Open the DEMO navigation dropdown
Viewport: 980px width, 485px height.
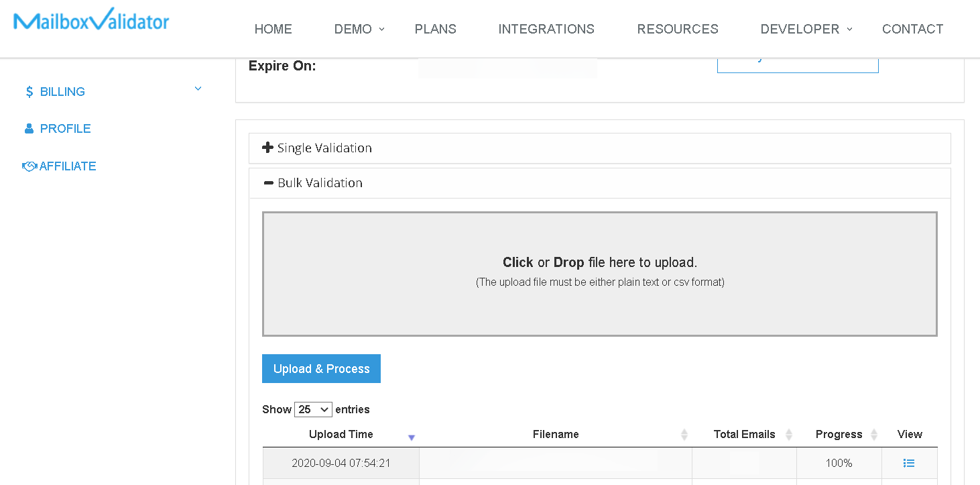click(x=359, y=29)
